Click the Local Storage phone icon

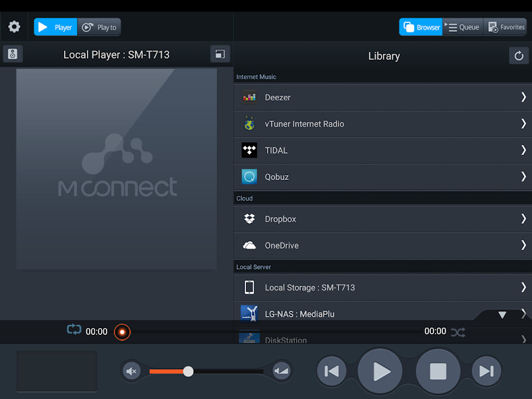[249, 287]
